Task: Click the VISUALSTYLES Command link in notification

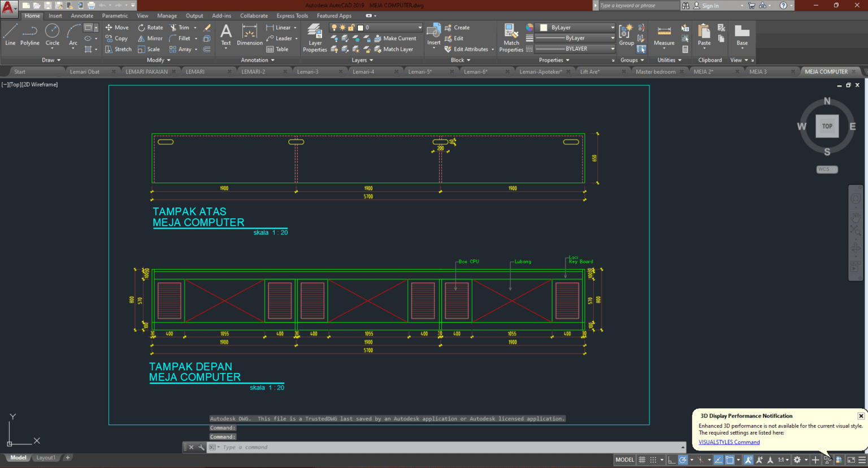Action: point(729,441)
